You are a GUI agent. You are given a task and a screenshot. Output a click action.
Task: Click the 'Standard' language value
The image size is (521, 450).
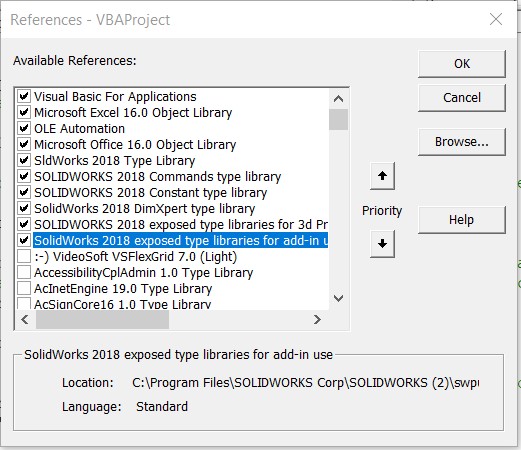162,407
